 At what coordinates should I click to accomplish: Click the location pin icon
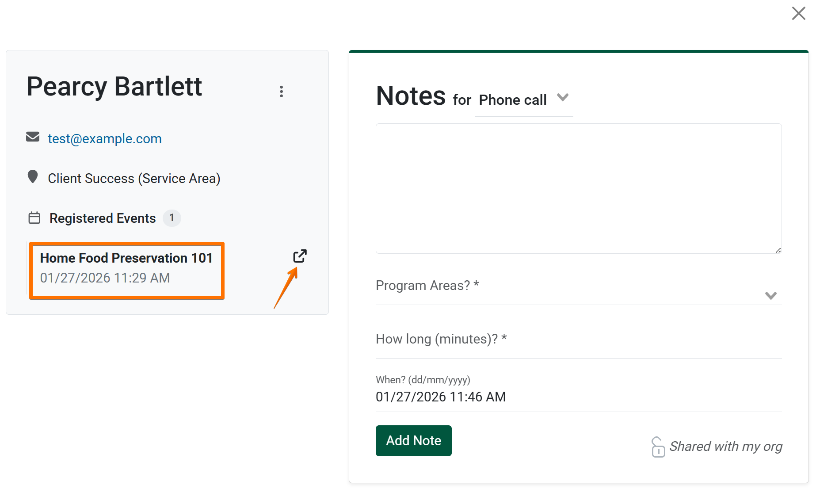pyautogui.click(x=33, y=177)
